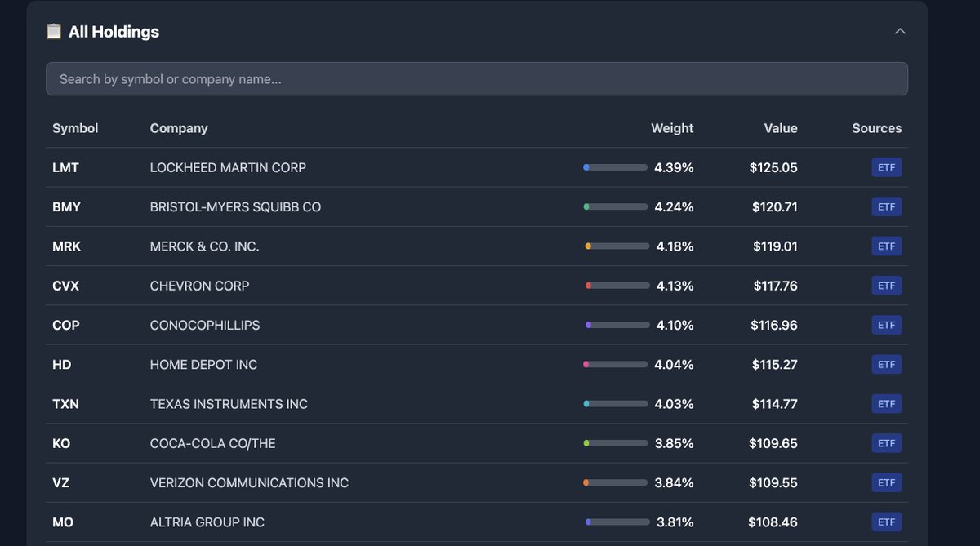Image resolution: width=980 pixels, height=546 pixels.
Task: Click the Sources column header
Action: (876, 128)
